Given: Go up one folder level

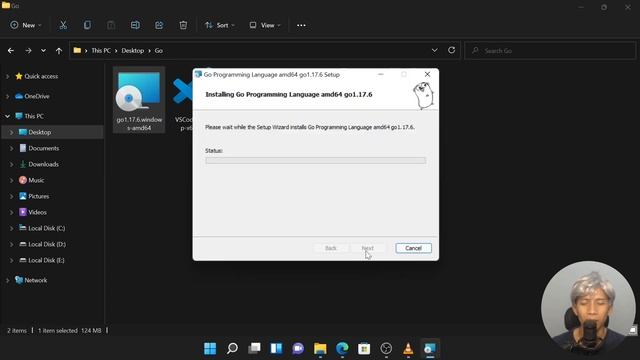Looking at the screenshot, I should click(x=59, y=51).
